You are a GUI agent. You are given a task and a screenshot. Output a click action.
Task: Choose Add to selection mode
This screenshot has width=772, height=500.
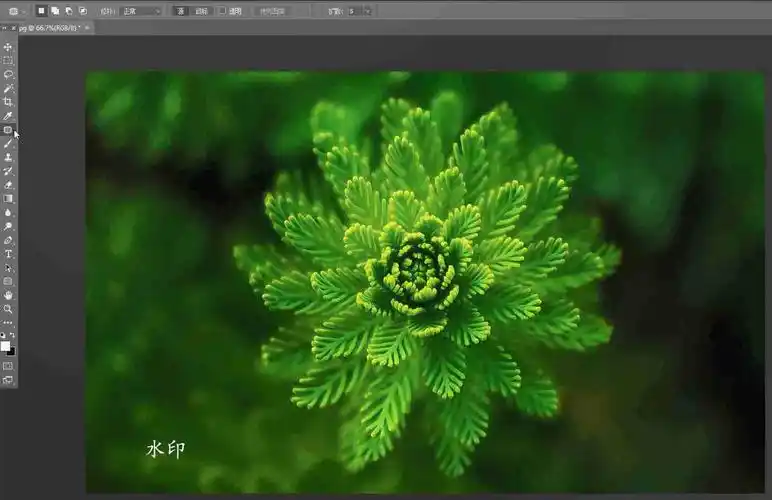point(55,11)
